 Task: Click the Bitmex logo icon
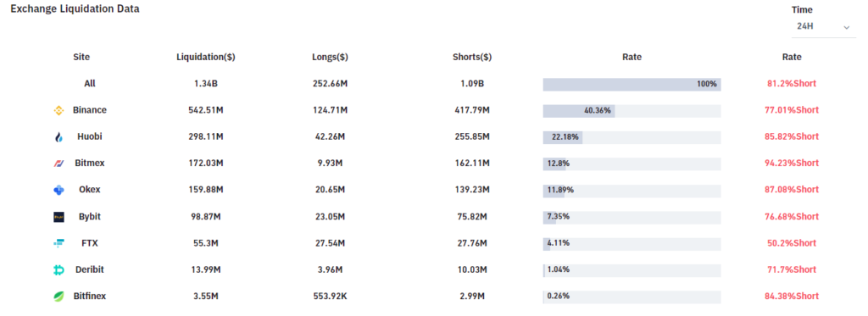tap(58, 164)
